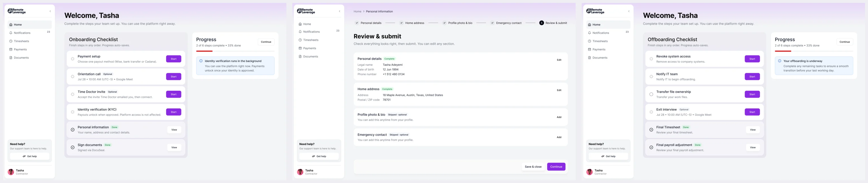Open Timesheets in the Onboarding screen sidebar
Viewport: 868px width, 183px height.
30,41
